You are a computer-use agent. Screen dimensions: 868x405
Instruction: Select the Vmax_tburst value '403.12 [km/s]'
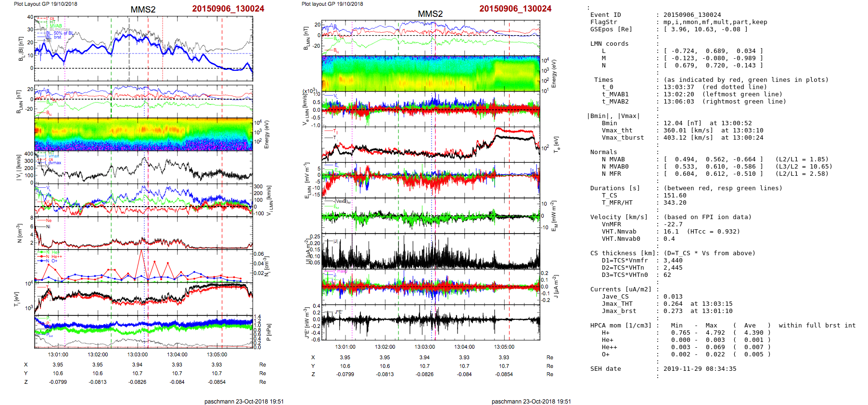[688, 138]
